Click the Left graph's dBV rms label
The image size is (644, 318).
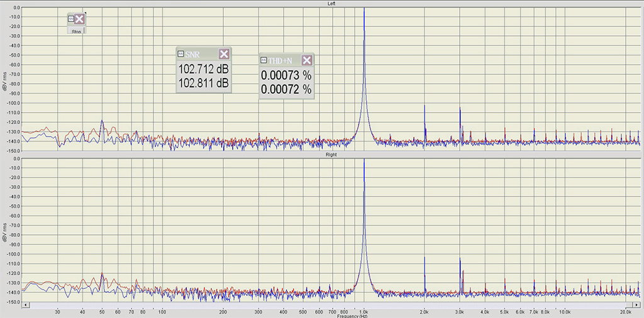pyautogui.click(x=5, y=81)
